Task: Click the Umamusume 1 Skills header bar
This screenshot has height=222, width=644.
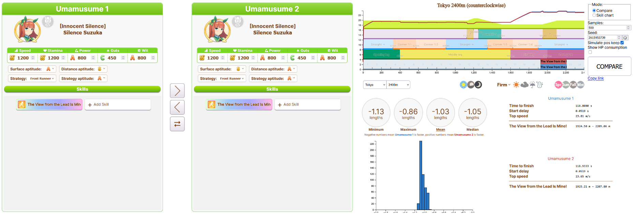Action: pos(82,89)
